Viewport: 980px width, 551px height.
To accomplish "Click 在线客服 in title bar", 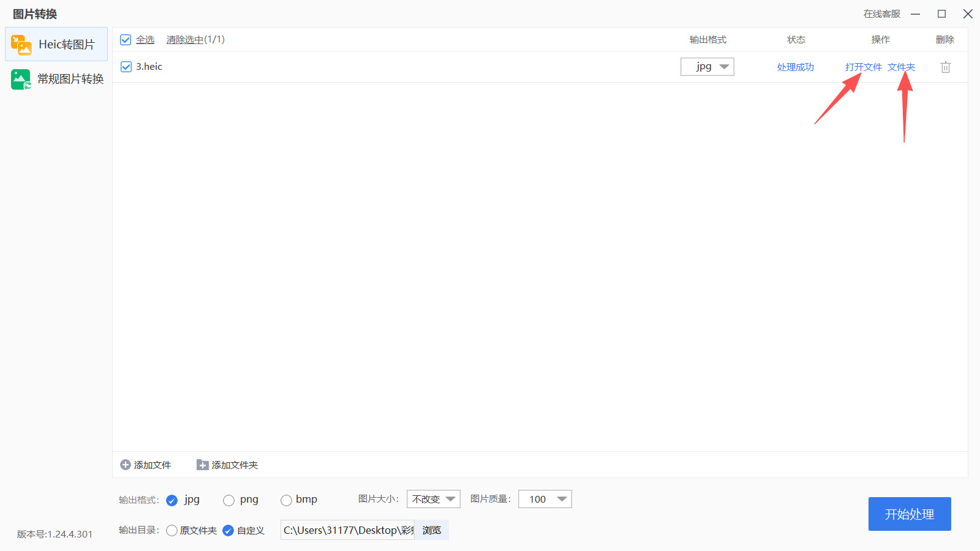I will pos(882,14).
